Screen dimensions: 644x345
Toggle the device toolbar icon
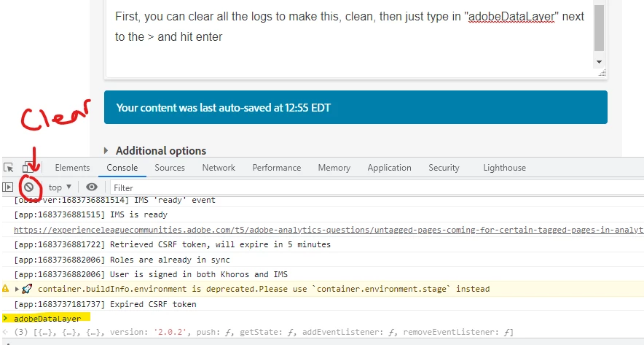(28, 168)
